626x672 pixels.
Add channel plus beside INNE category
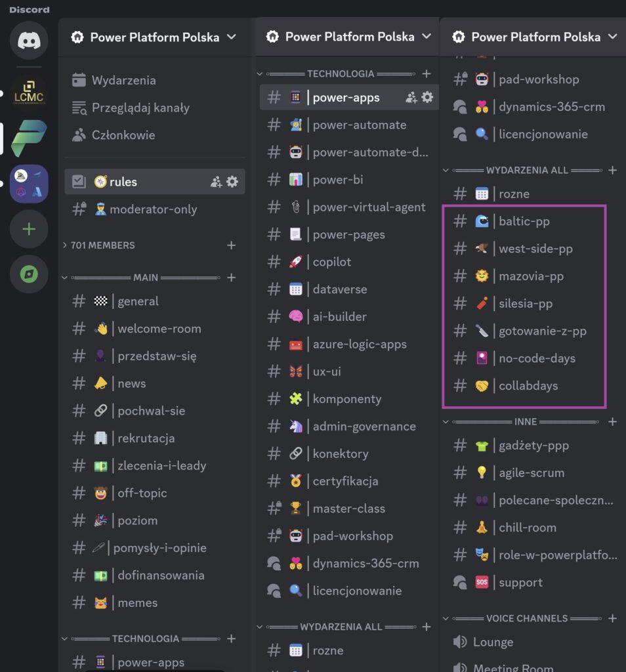tap(613, 422)
